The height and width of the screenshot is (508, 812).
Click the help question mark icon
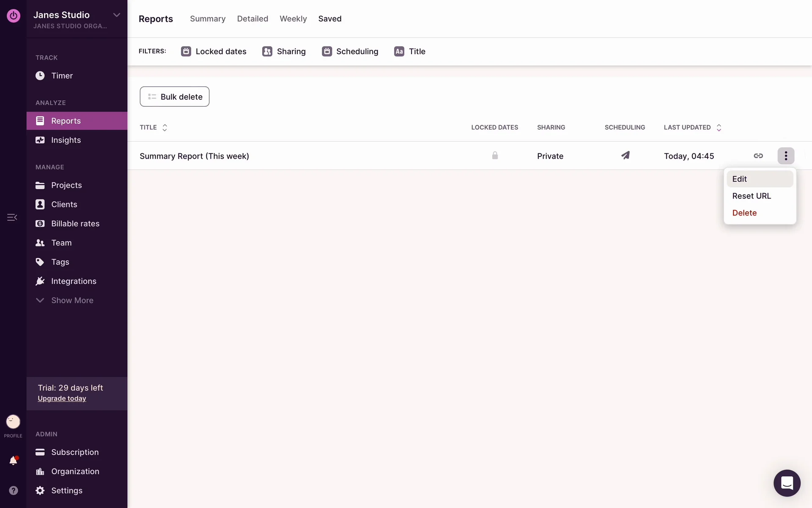click(x=13, y=490)
